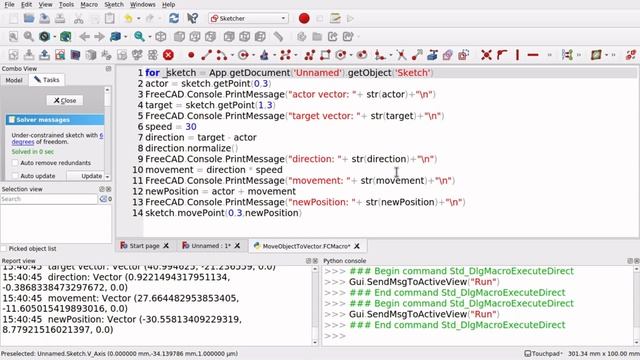This screenshot has height=360, width=640.
Task: Select the External geometry tool
Action: coord(432,55)
